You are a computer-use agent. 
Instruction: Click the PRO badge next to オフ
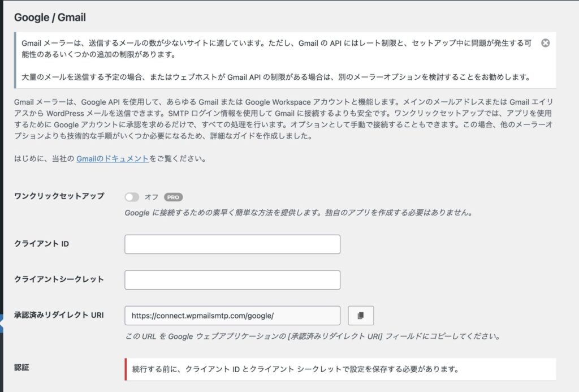173,197
